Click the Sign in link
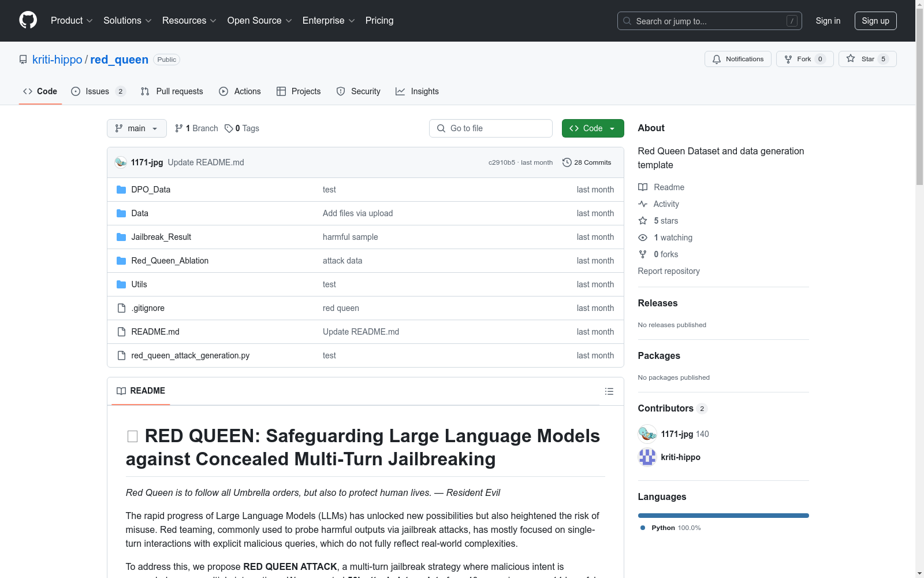This screenshot has width=924, height=578. tap(828, 21)
